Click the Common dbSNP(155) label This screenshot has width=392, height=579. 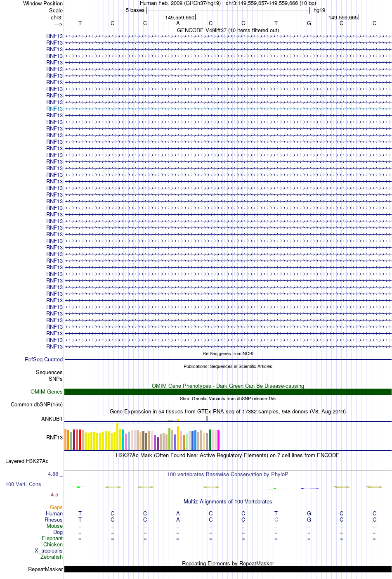tap(37, 404)
